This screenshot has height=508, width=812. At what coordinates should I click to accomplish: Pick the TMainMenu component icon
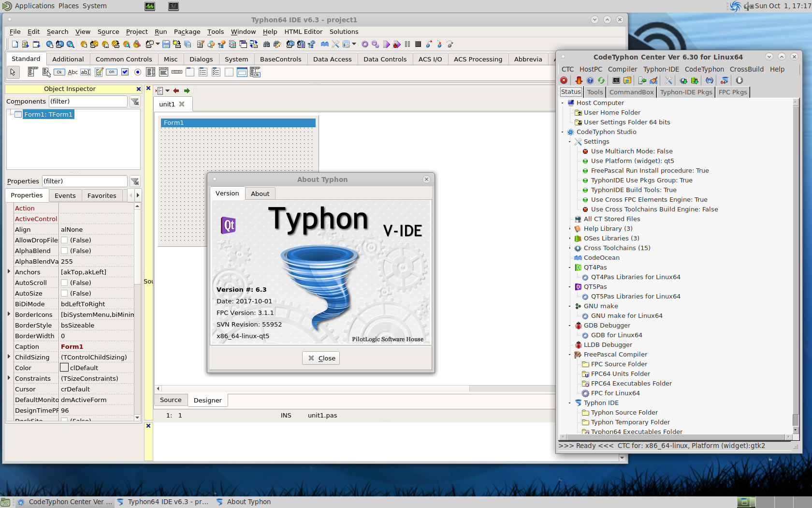[32, 73]
